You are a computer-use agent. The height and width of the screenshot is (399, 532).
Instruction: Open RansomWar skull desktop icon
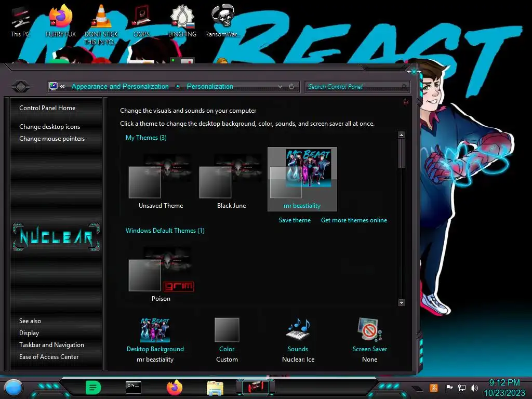tap(222, 22)
